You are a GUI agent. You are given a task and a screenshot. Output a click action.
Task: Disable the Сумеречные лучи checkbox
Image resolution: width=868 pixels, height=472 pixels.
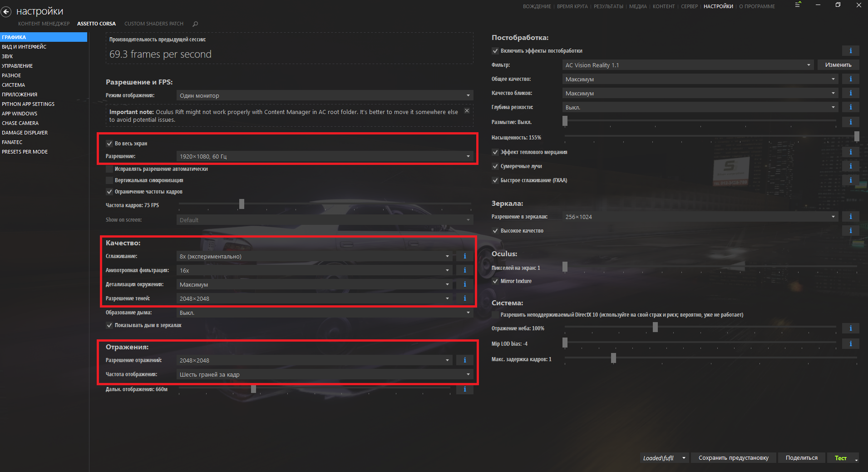pos(495,166)
